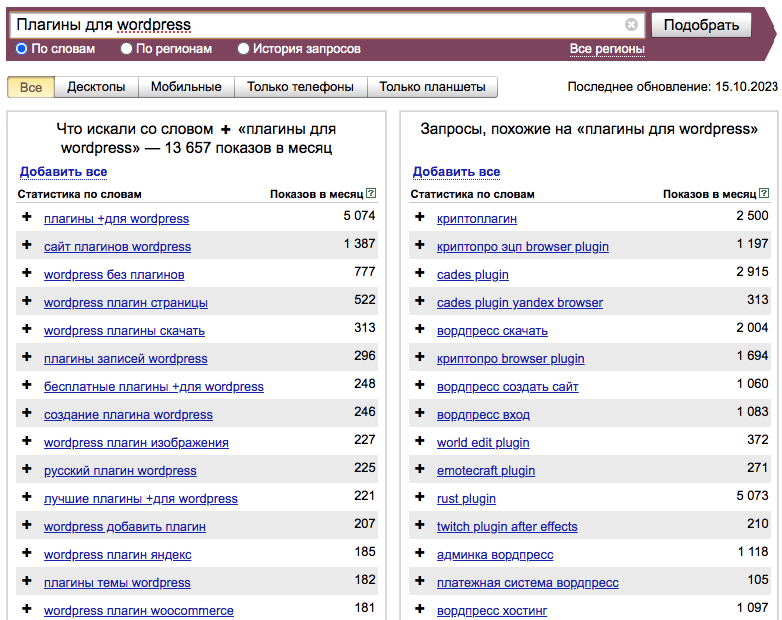Open the 'вордпресс хостинг' query link
This screenshot has height=620, width=782.
[492, 610]
